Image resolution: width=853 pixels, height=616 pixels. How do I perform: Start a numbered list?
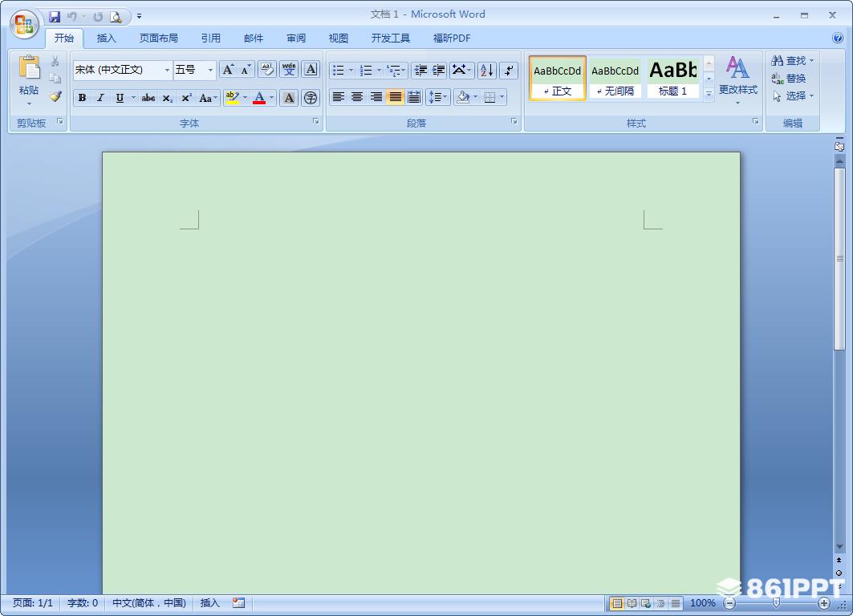tap(367, 70)
